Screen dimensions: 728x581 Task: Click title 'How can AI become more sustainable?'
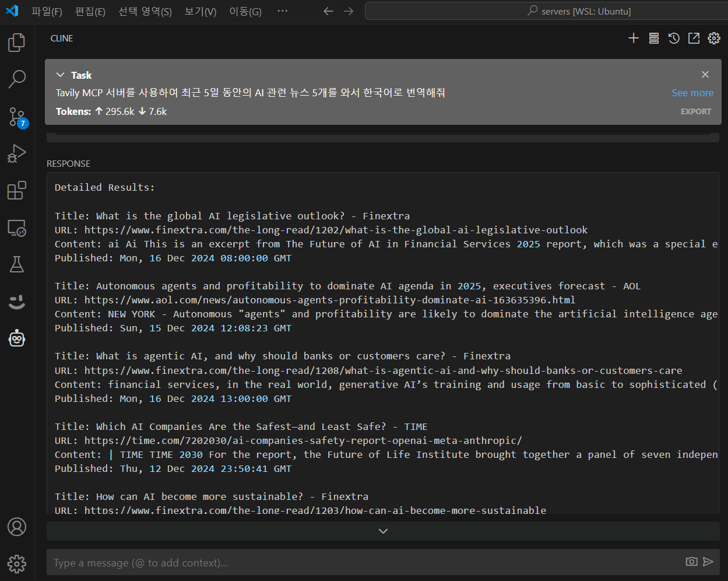point(200,496)
